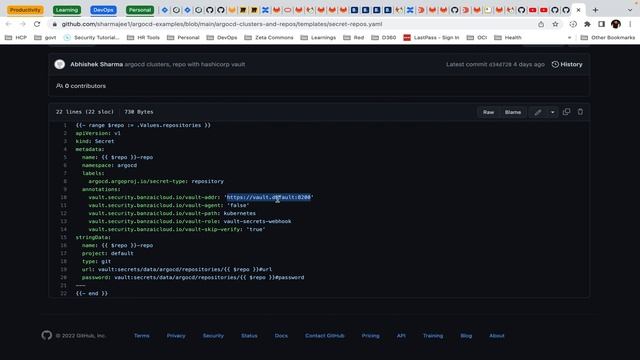Open the OCI bookmarks folder
640x360 pixels.
[x=477, y=38]
